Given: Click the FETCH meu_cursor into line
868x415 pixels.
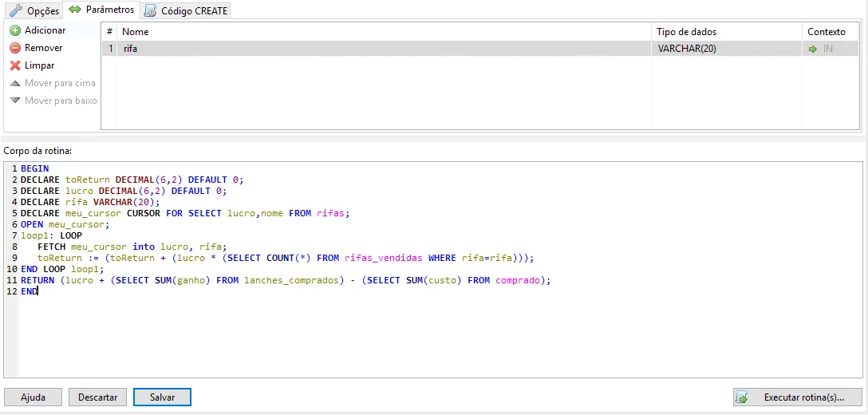Looking at the screenshot, I should click(132, 247).
